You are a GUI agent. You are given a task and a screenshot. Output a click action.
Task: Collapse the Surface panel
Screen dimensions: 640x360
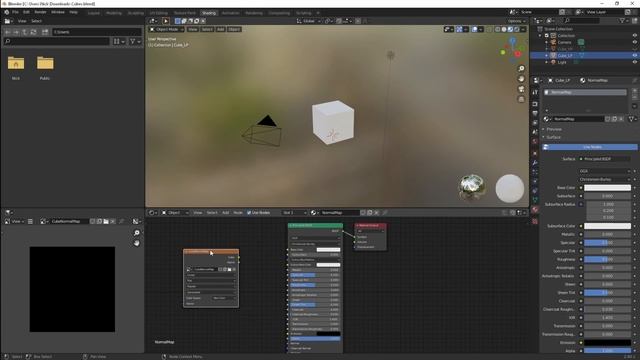pyautogui.click(x=553, y=137)
